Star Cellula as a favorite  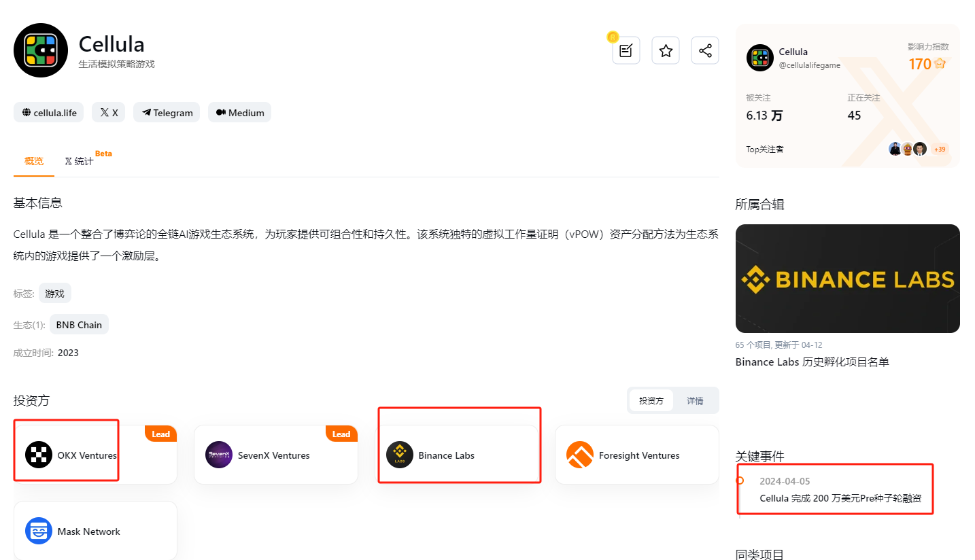pyautogui.click(x=666, y=51)
